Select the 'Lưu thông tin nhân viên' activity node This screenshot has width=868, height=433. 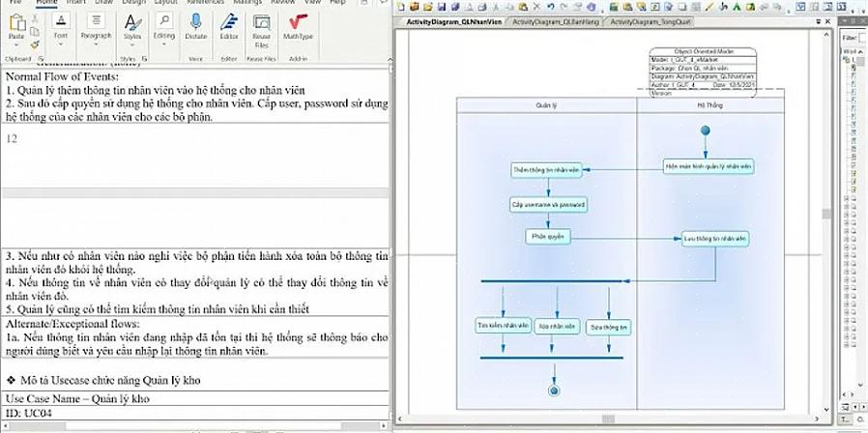pos(715,238)
